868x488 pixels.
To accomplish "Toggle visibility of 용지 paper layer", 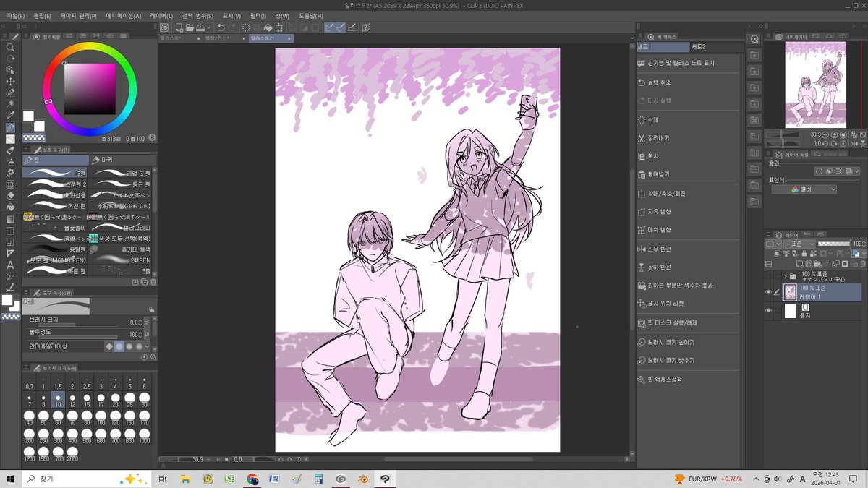I will 769,311.
